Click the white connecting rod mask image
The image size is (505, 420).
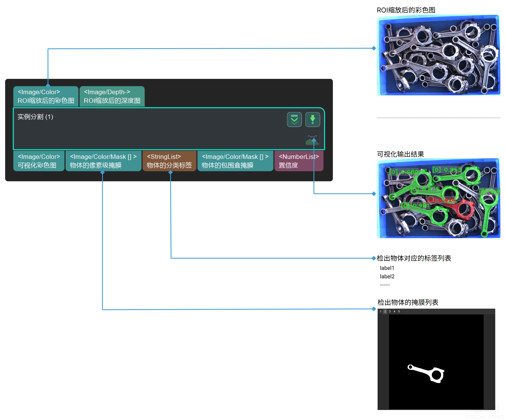pyautogui.click(x=436, y=362)
